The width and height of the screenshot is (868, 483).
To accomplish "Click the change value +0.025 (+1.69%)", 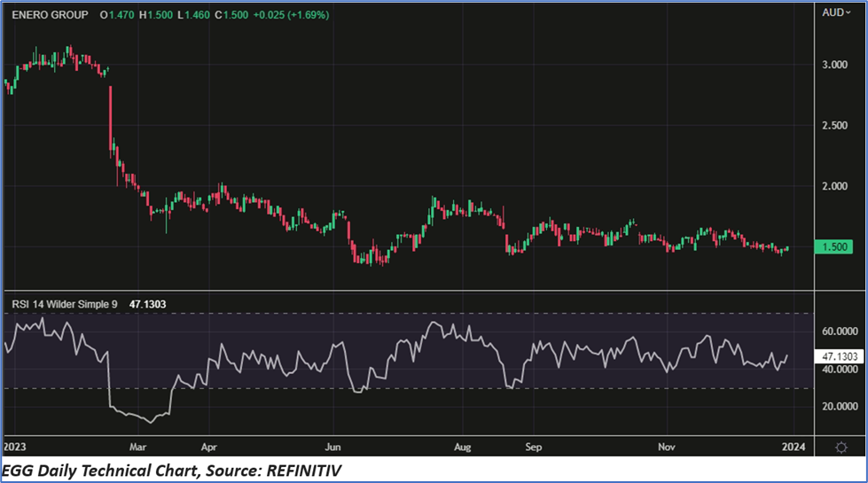I will (291, 15).
